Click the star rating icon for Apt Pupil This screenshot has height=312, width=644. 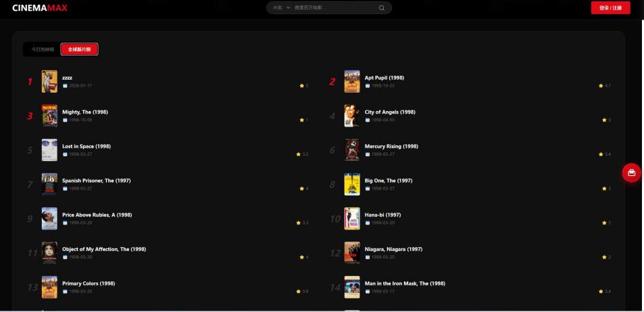click(601, 86)
